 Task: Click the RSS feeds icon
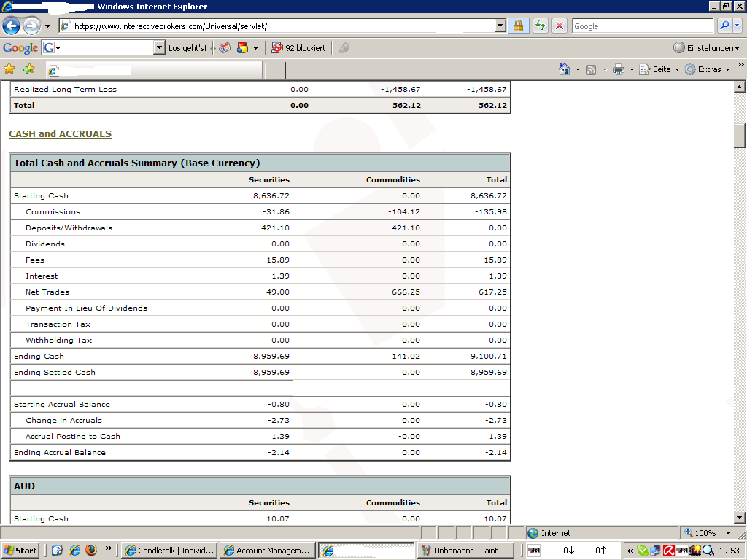pyautogui.click(x=591, y=69)
